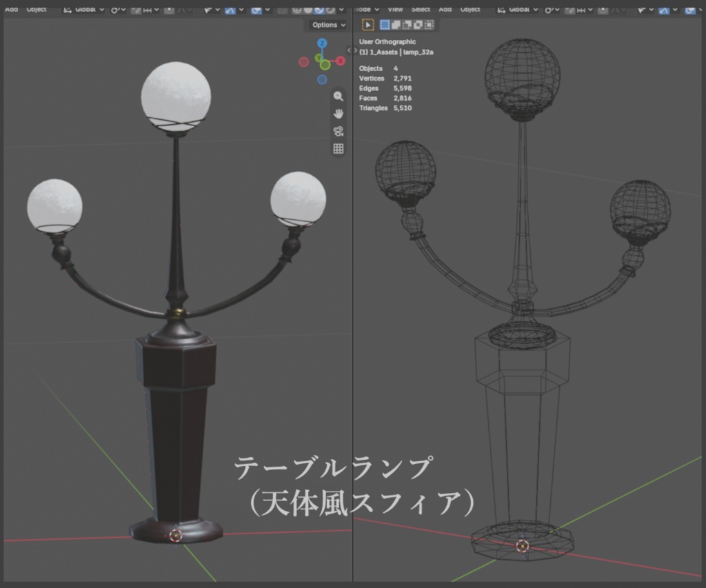
Task: Click the Triangles 5,510 statistic
Action: [x=385, y=108]
